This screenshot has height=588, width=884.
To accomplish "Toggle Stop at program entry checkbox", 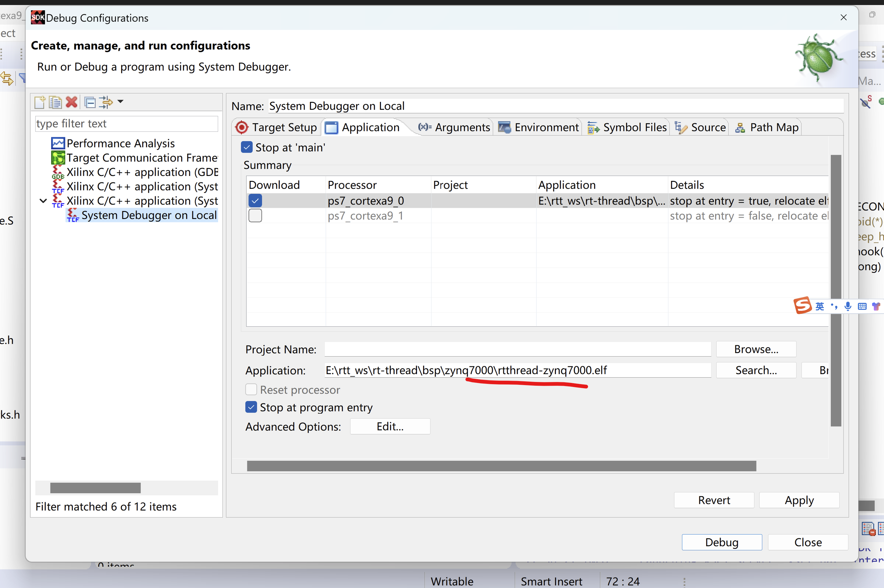I will [251, 408].
